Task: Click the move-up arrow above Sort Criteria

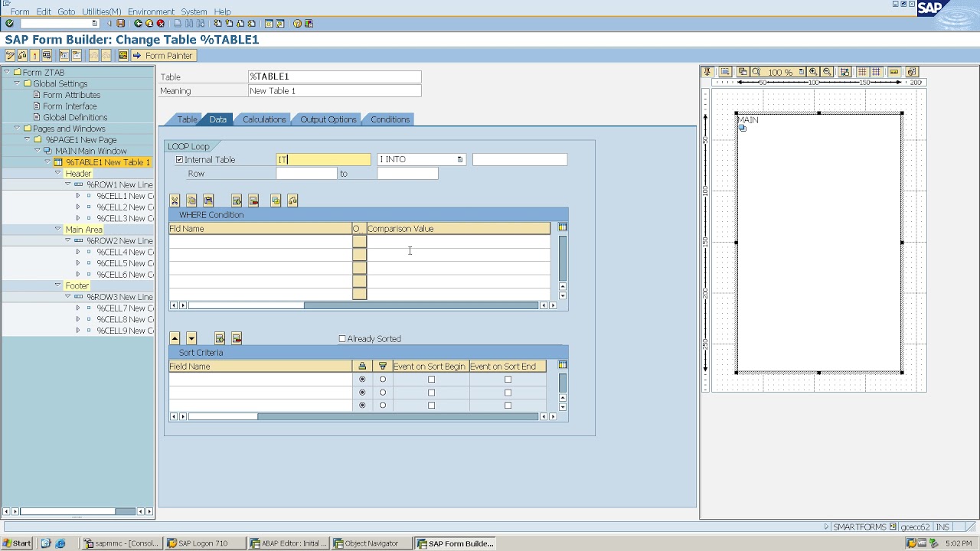Action: (175, 338)
